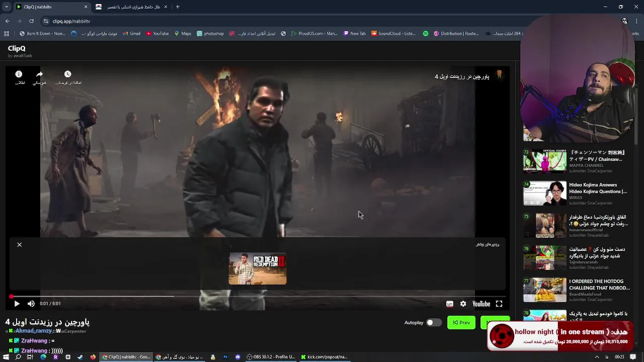Click the WIRED channel name in queue
The image size is (644, 362).
[x=576, y=198]
